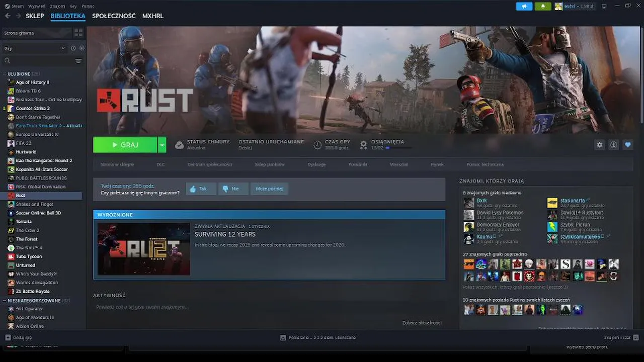The height and width of the screenshot is (362, 644).
Task: Go back with the left arrow
Action: [x=8, y=16]
